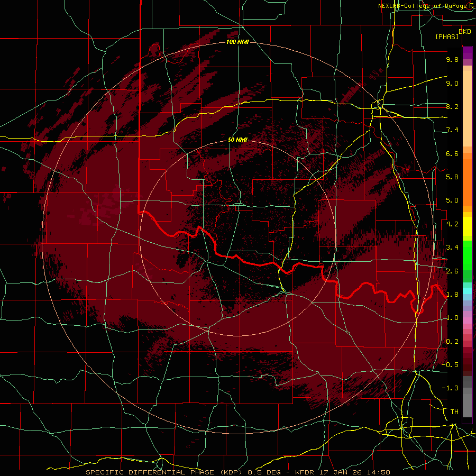The image size is (476, 476).
Task: Click the 50 NMI range ring label
Action: coord(237,140)
